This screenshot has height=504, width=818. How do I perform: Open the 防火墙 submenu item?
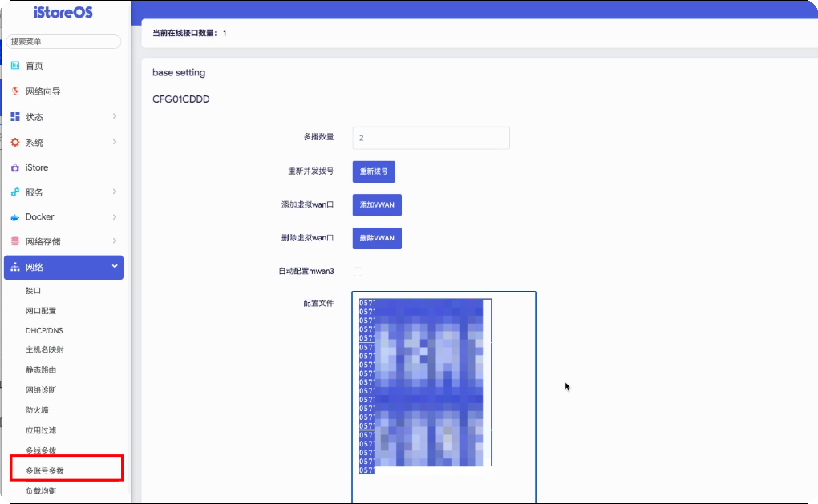pyautogui.click(x=37, y=410)
